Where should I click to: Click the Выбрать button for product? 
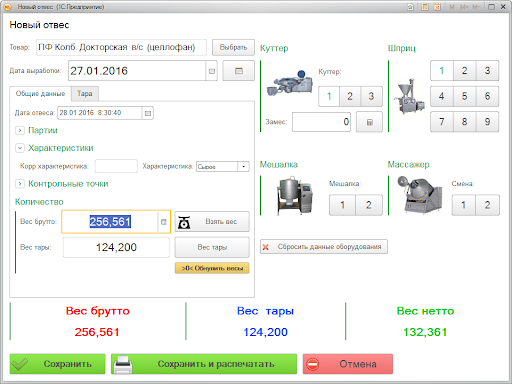(233, 47)
